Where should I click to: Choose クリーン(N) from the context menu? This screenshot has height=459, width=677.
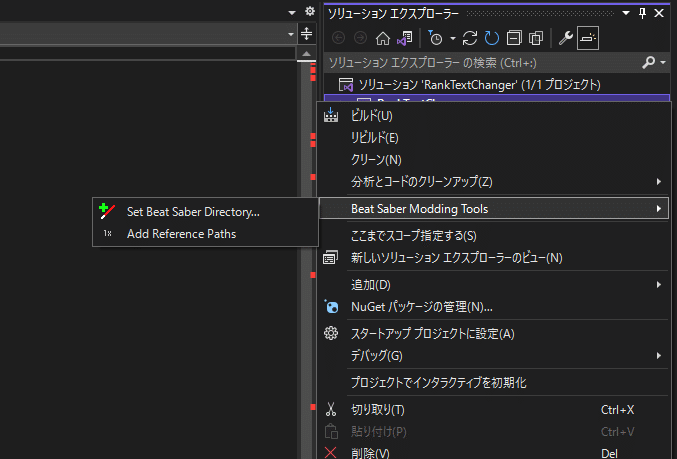click(494, 160)
